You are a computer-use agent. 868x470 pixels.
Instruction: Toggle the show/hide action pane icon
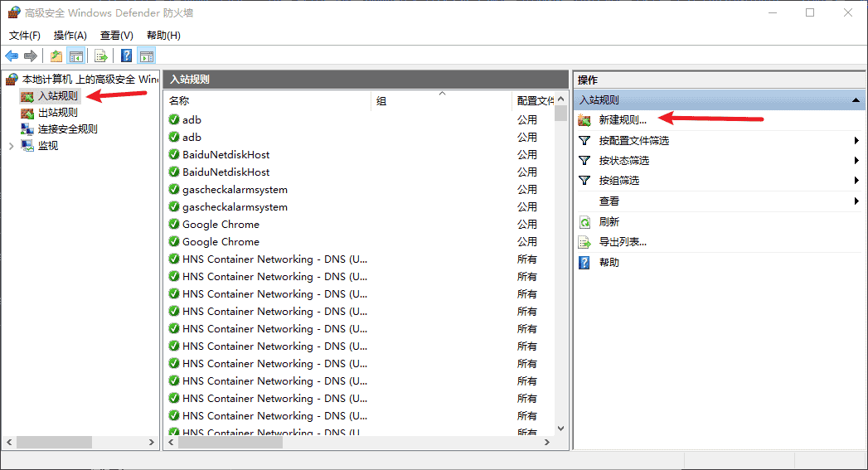pos(147,56)
